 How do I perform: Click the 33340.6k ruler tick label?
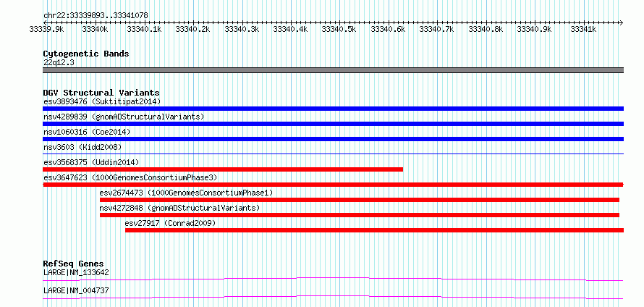coord(388,29)
